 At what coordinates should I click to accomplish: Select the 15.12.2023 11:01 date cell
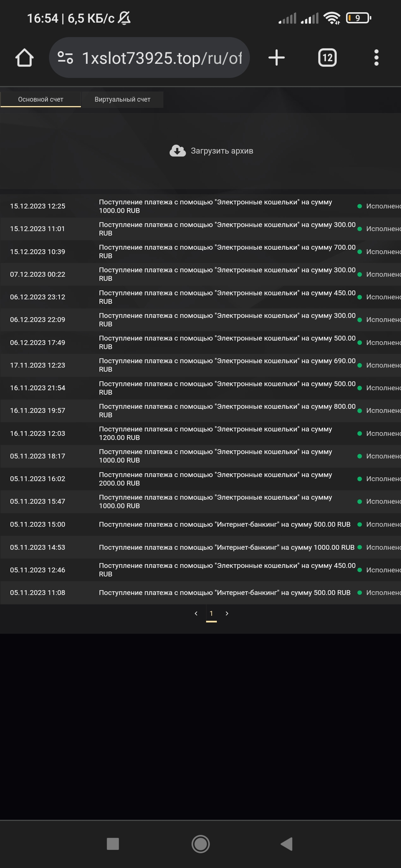coord(38,229)
